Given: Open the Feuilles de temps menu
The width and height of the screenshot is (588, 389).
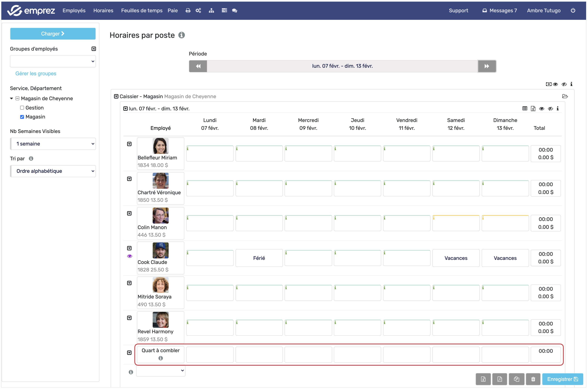Looking at the screenshot, I should 141,10.
